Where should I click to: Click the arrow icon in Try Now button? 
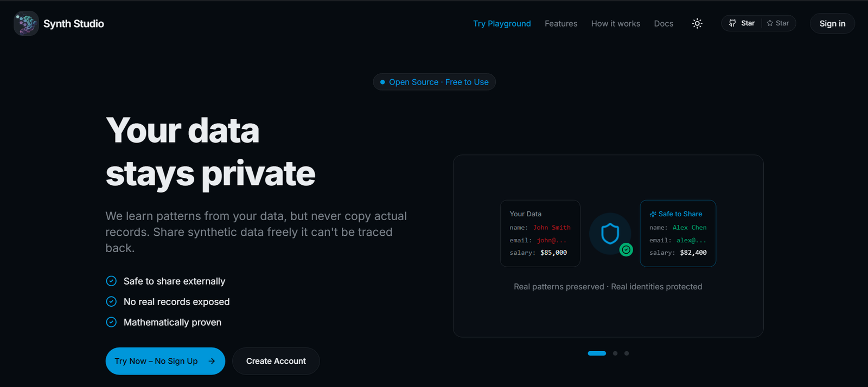pyautogui.click(x=212, y=361)
